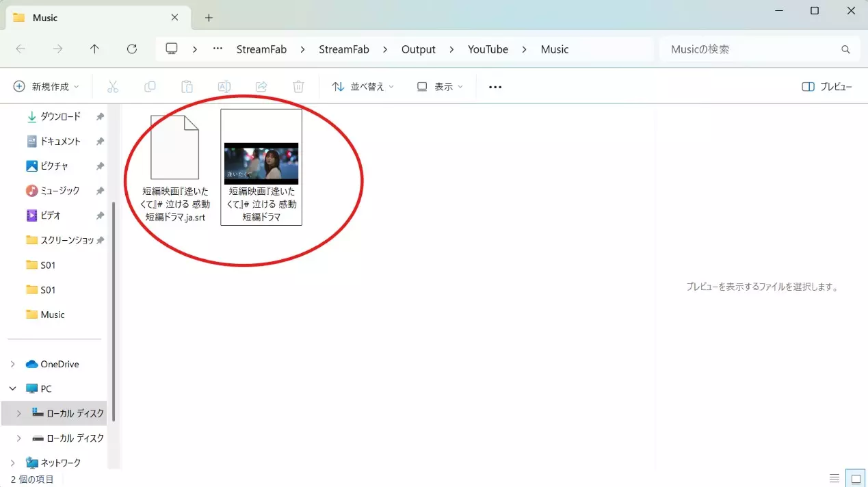The image size is (868, 487).
Task: Open 新規作成 new item menu
Action: (x=47, y=87)
